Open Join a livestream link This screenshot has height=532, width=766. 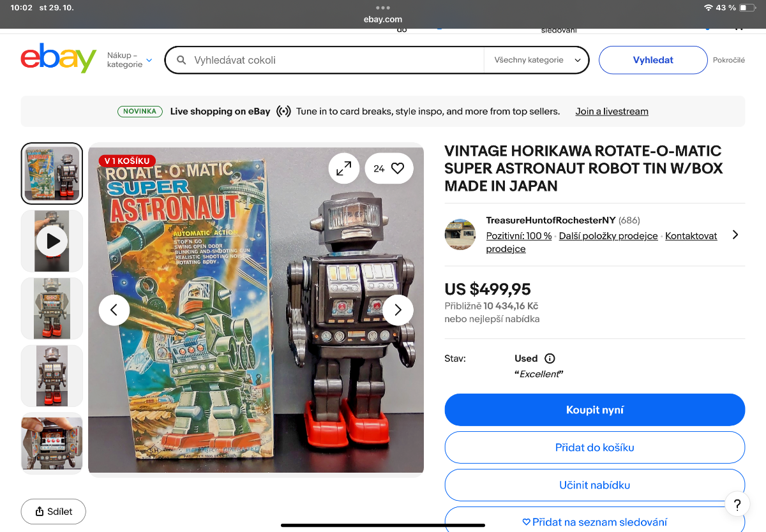coord(612,111)
